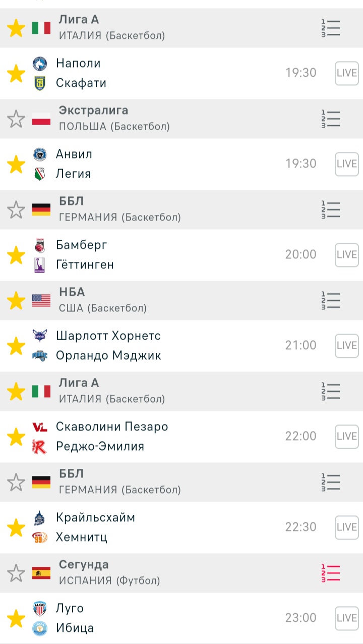The image size is (363, 644).
Task: Remove Bamberg vs Göttingen from favorites
Action: click(x=16, y=255)
